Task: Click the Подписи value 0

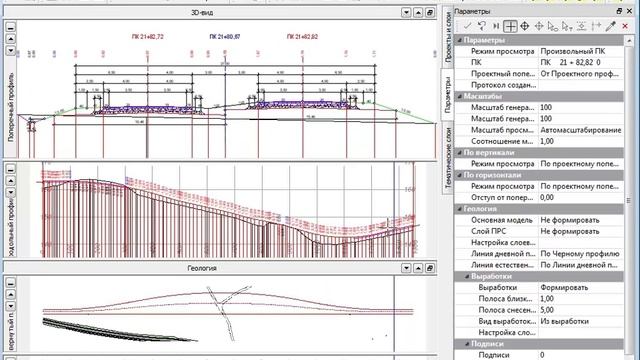Action: [x=581, y=355]
